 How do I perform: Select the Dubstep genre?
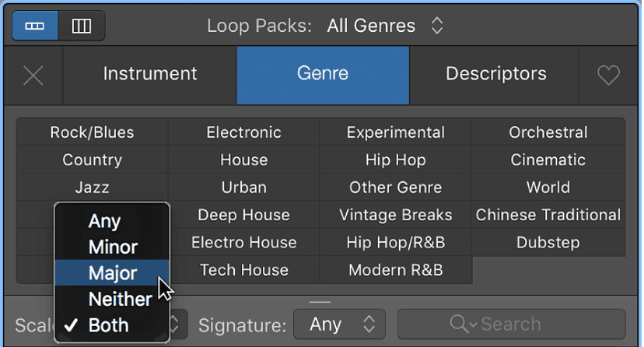548,242
